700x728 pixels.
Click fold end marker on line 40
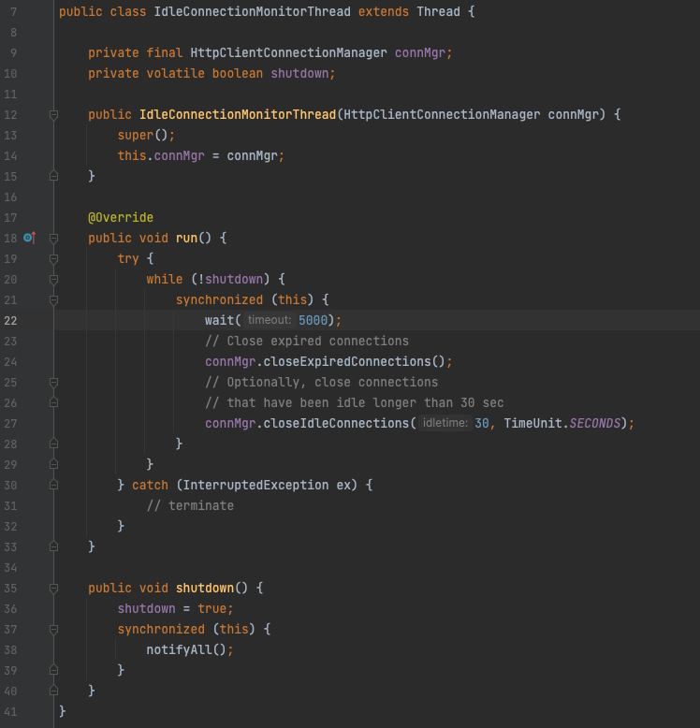point(54,691)
